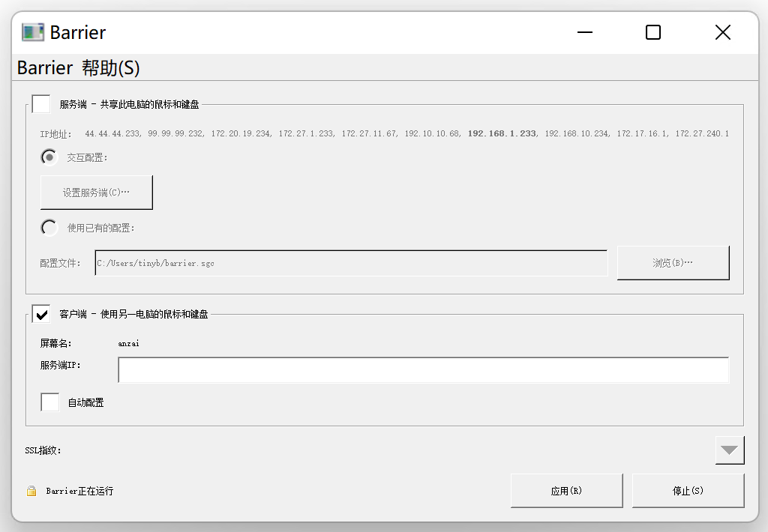This screenshot has height=532, width=768.
Task: Select the 交互配置 radio button
Action: tap(49, 157)
